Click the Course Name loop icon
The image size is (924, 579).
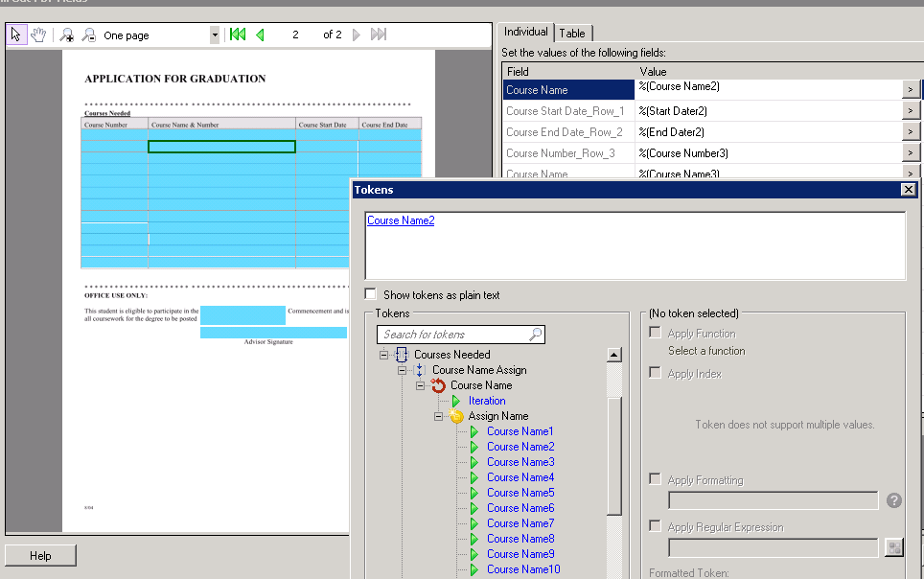[x=438, y=385]
